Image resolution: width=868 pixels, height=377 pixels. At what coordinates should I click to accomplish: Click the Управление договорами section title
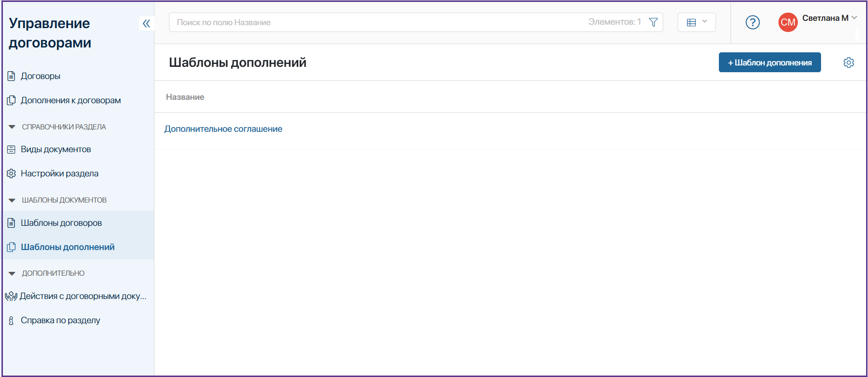(50, 33)
